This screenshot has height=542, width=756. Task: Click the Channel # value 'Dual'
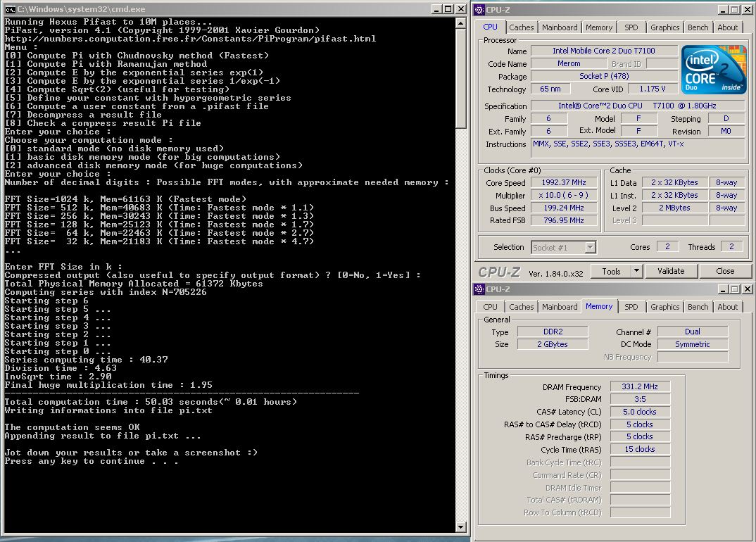(693, 332)
